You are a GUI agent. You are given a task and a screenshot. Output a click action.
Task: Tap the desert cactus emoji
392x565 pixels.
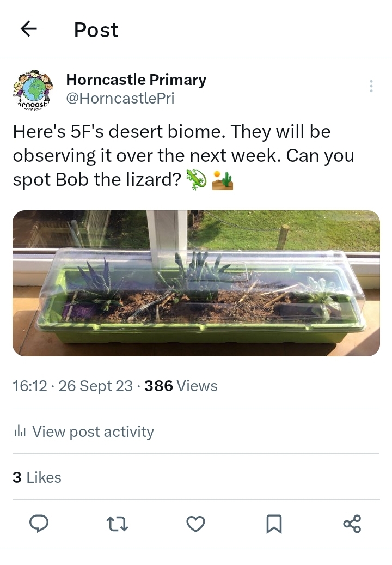point(223,180)
